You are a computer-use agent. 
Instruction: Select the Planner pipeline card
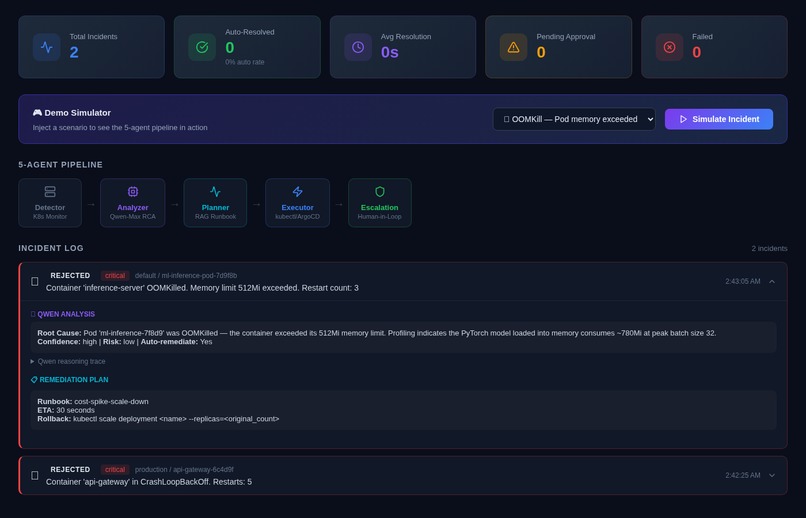tap(215, 203)
